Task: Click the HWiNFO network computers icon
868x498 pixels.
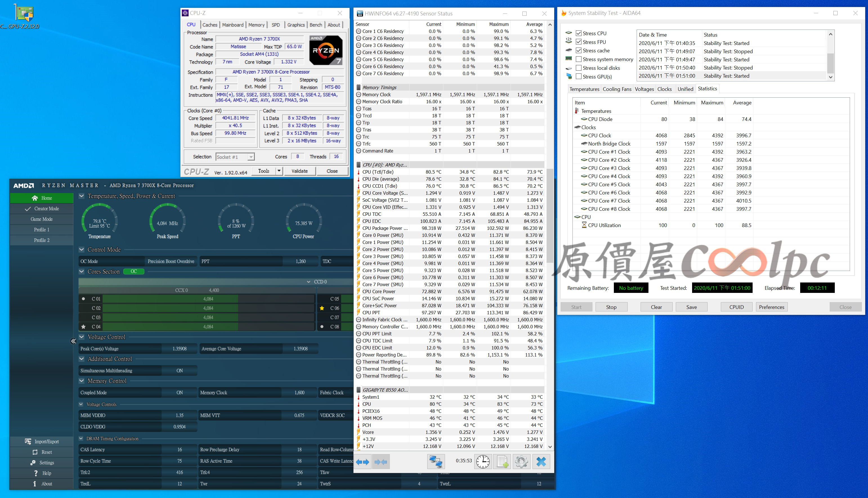Action: pyautogui.click(x=436, y=462)
